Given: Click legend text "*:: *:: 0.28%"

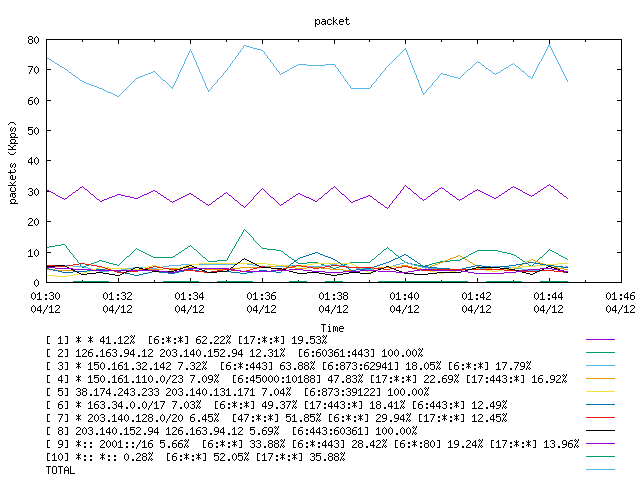Looking at the screenshot, I should (x=114, y=457).
